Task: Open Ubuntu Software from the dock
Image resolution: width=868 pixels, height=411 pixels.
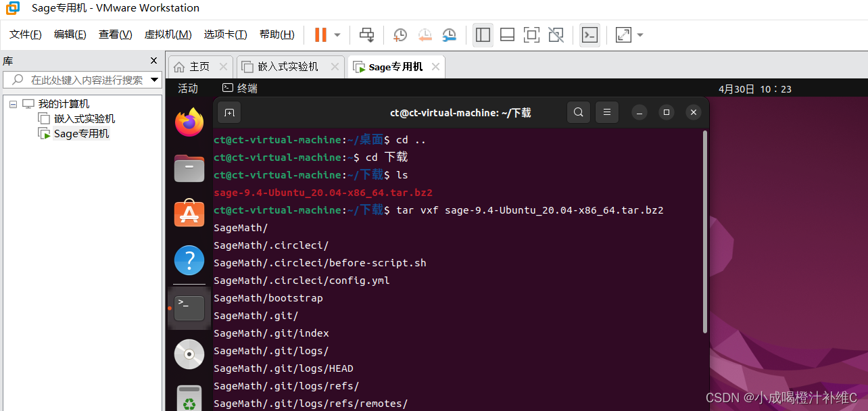Action: [189, 214]
